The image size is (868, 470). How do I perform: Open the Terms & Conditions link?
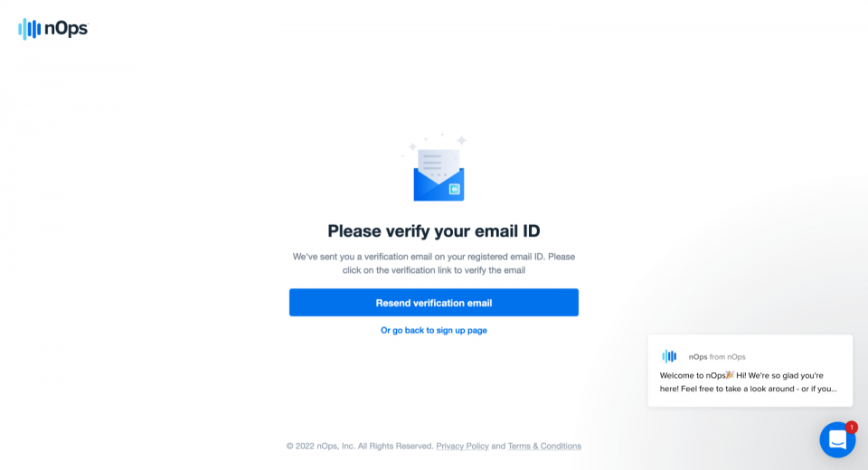pos(544,446)
